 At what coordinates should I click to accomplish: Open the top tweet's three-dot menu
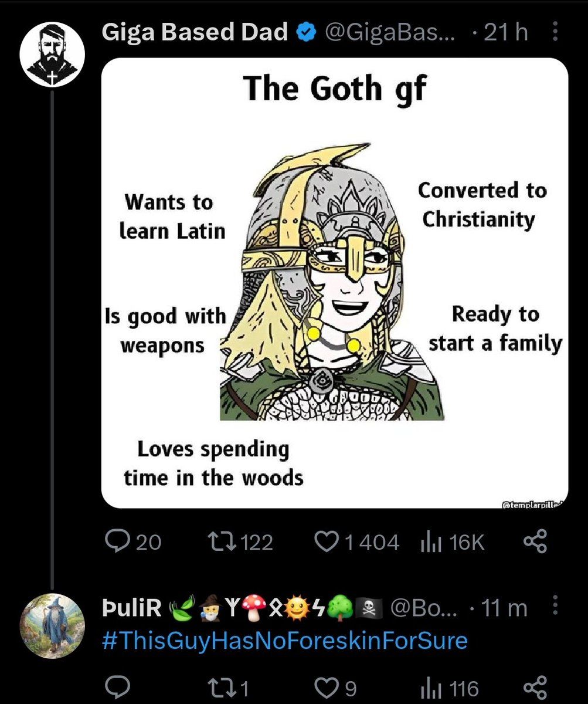[x=556, y=33]
